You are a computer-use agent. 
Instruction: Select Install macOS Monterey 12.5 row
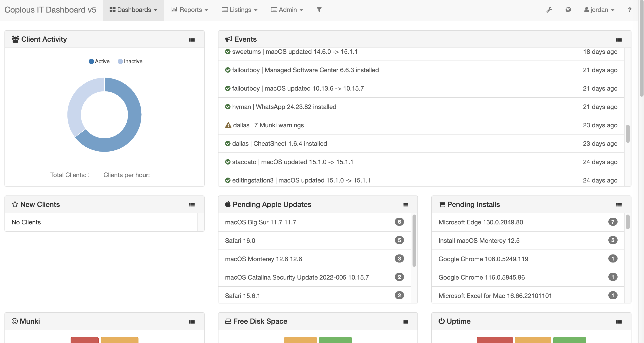click(528, 241)
